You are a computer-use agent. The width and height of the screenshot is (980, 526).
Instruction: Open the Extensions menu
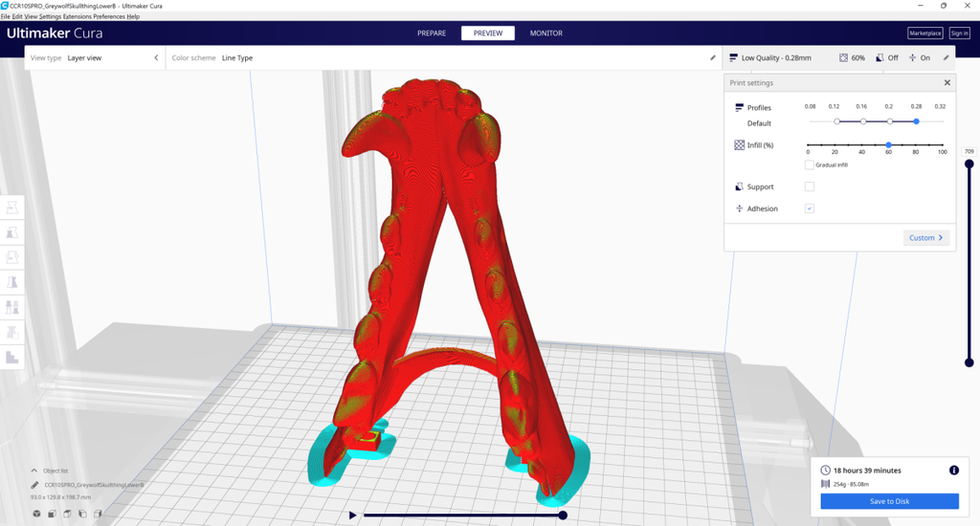coord(77,16)
